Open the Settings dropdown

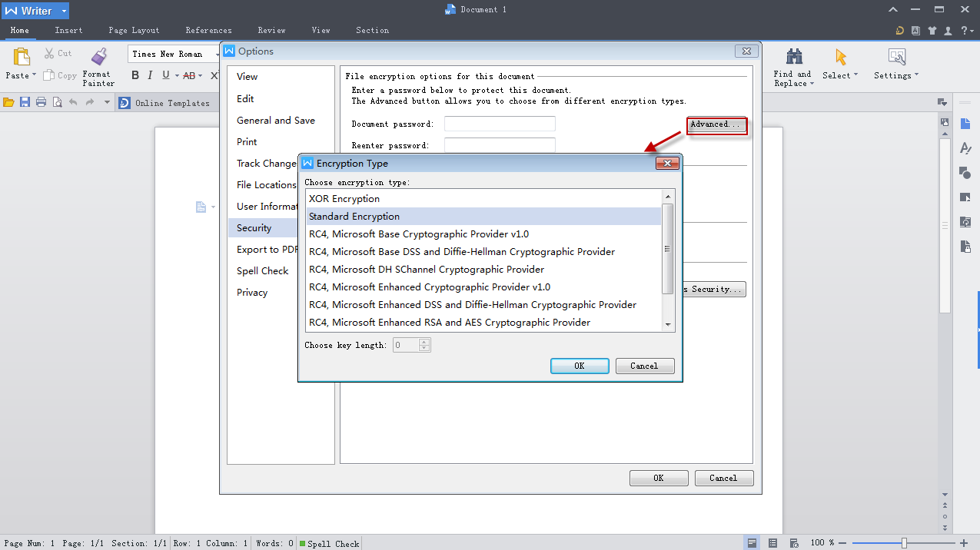point(896,76)
